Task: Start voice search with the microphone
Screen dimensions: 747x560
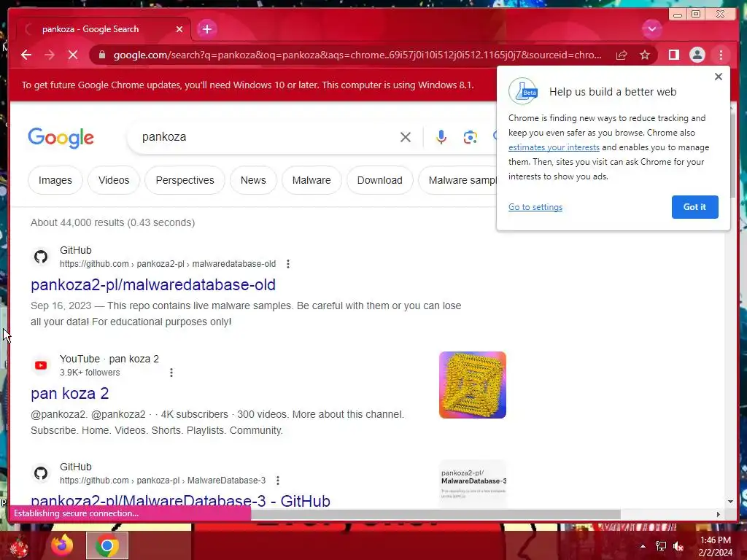Action: [x=441, y=137]
